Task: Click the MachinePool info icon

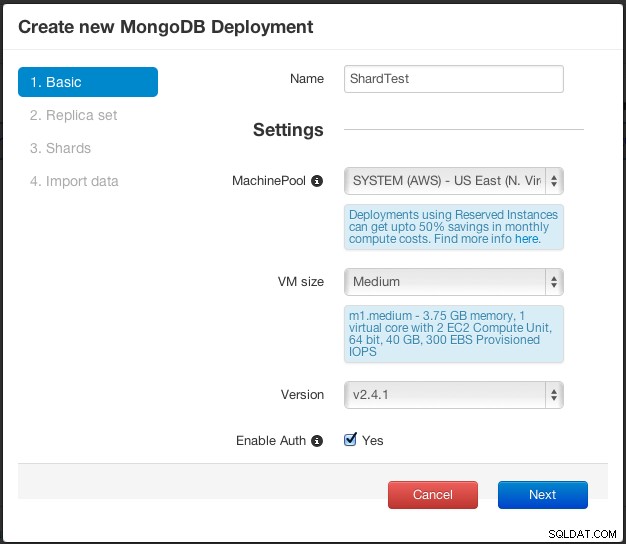Action: click(x=317, y=181)
